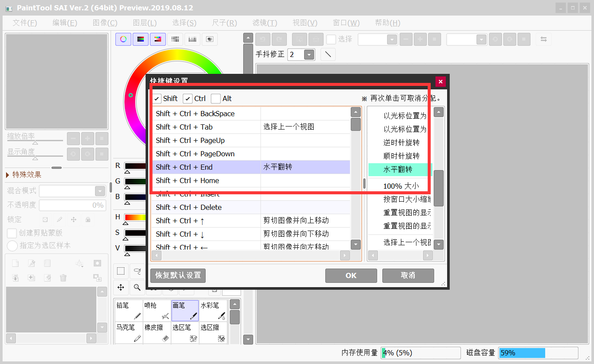
Task: Choose the 画笔 brush tool
Action: click(185, 311)
